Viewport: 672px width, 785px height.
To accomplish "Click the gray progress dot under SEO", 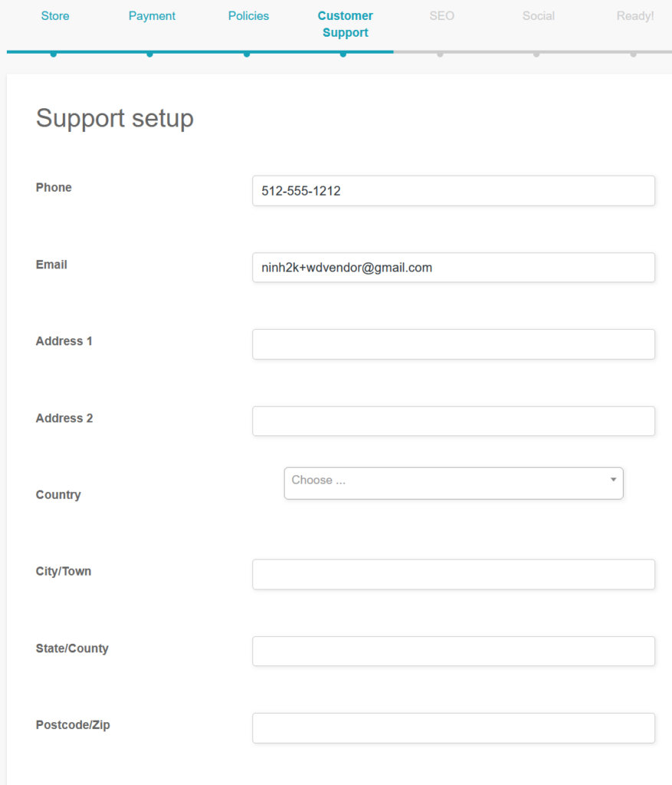I will point(440,54).
